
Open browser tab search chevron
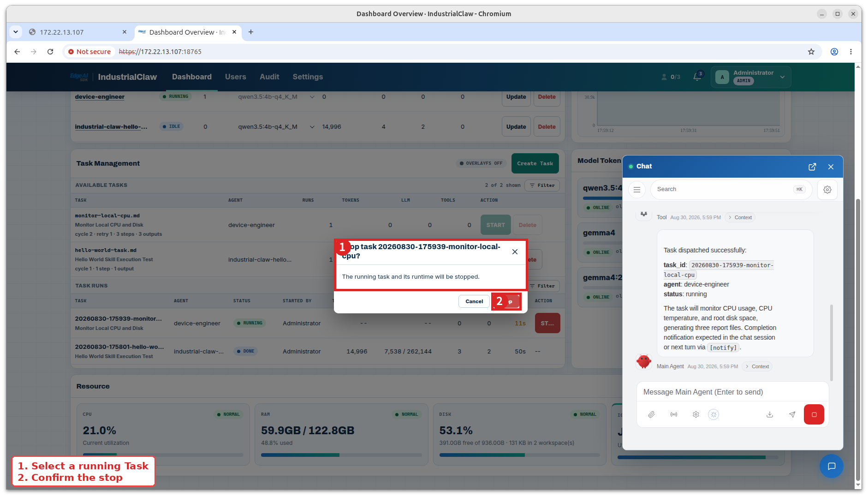click(16, 32)
